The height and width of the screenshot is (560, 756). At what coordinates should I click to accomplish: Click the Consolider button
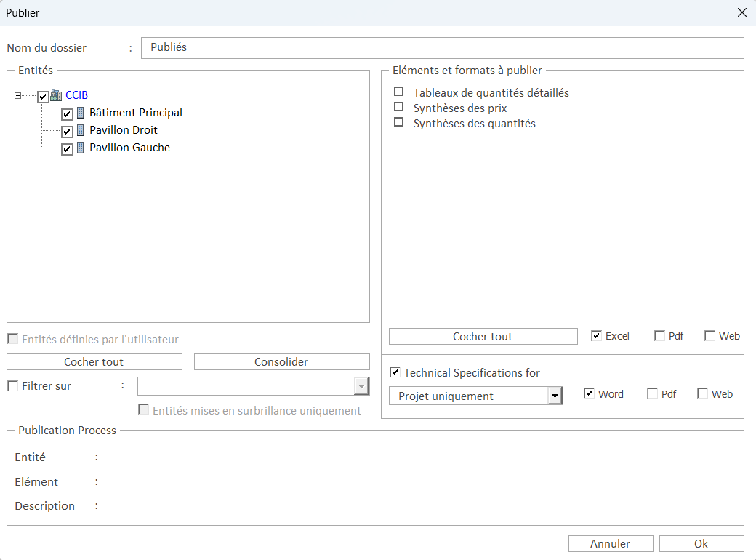click(x=281, y=361)
